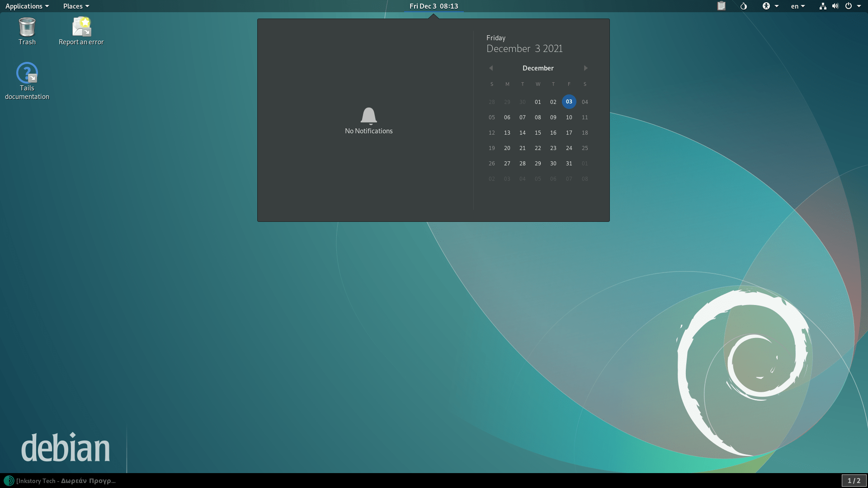Open the Tor onion status icon
This screenshot has width=868, height=488.
(x=743, y=6)
